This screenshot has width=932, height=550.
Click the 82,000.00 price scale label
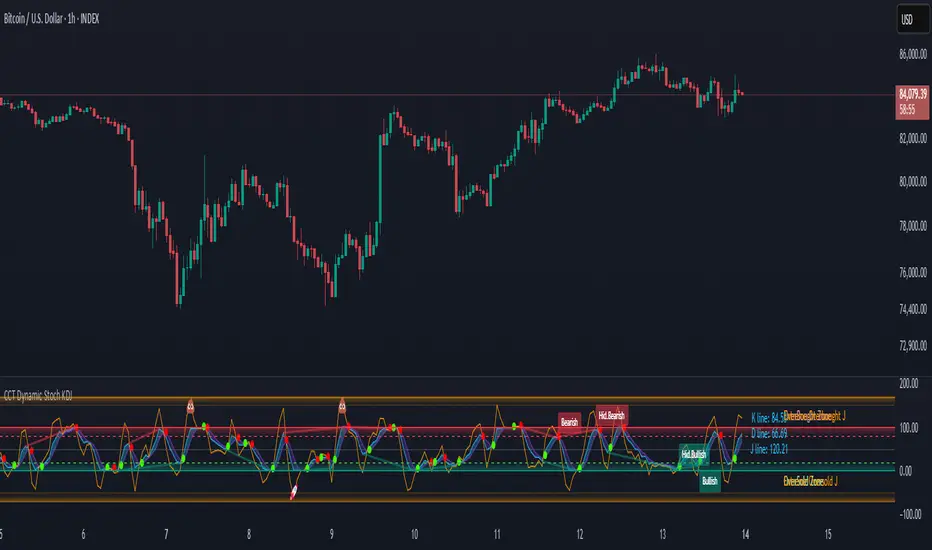pos(912,138)
